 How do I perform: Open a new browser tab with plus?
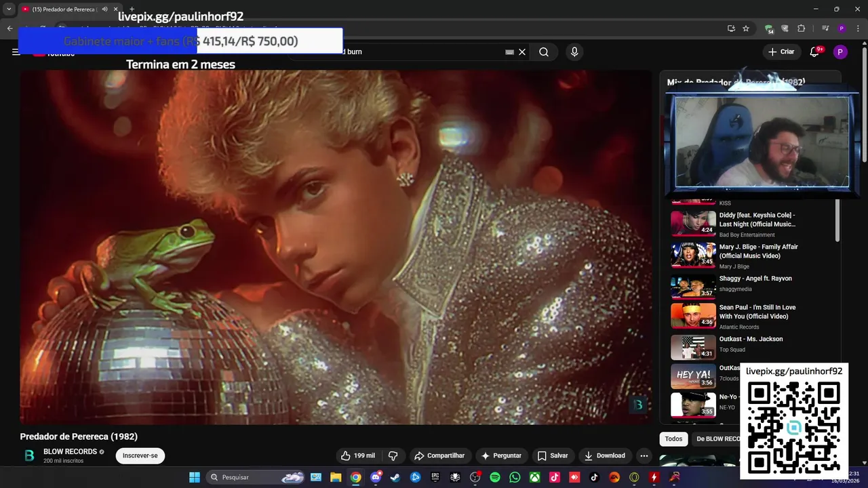click(132, 9)
